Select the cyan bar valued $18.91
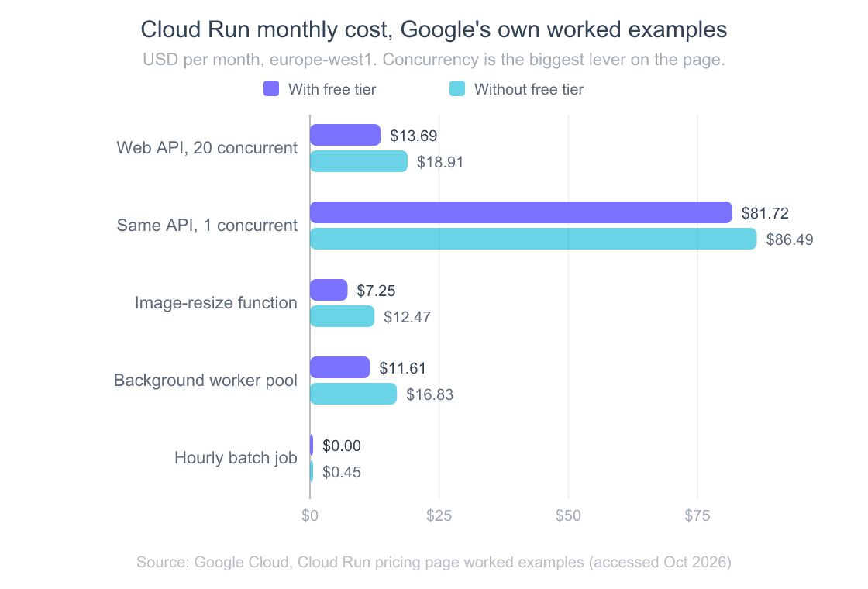The image size is (868, 589). click(359, 161)
